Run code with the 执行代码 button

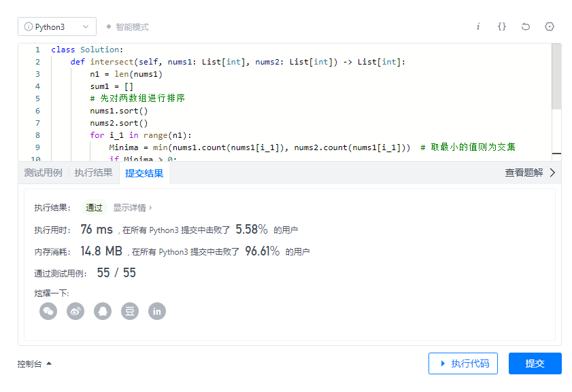(463, 363)
